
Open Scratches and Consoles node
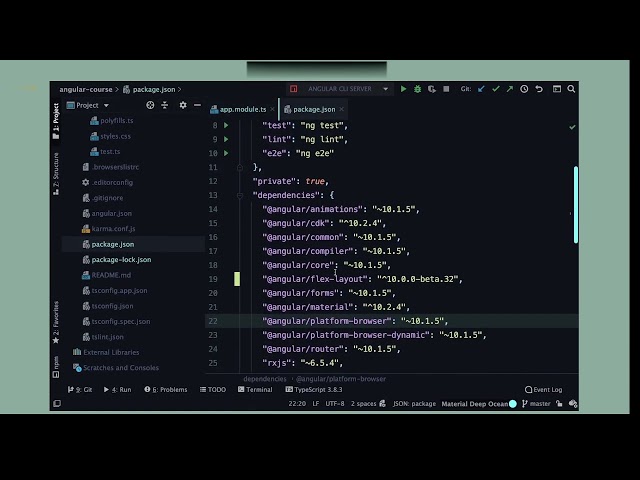[x=116, y=368]
